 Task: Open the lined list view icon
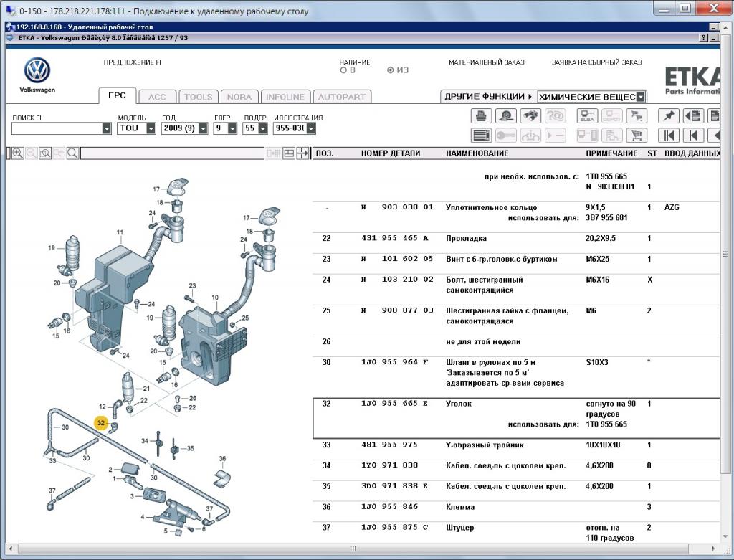click(481, 136)
